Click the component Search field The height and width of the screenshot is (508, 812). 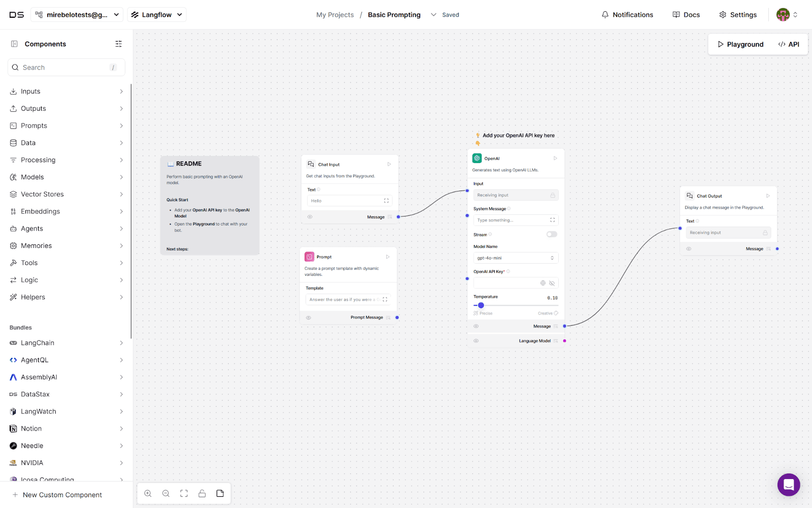click(66, 68)
